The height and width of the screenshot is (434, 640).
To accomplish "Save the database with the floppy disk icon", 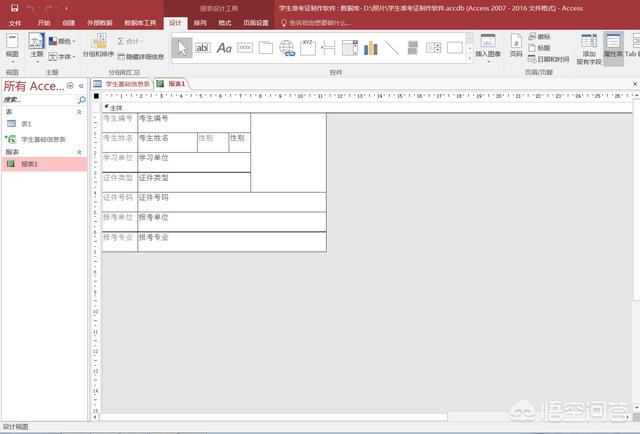I will pos(14,8).
